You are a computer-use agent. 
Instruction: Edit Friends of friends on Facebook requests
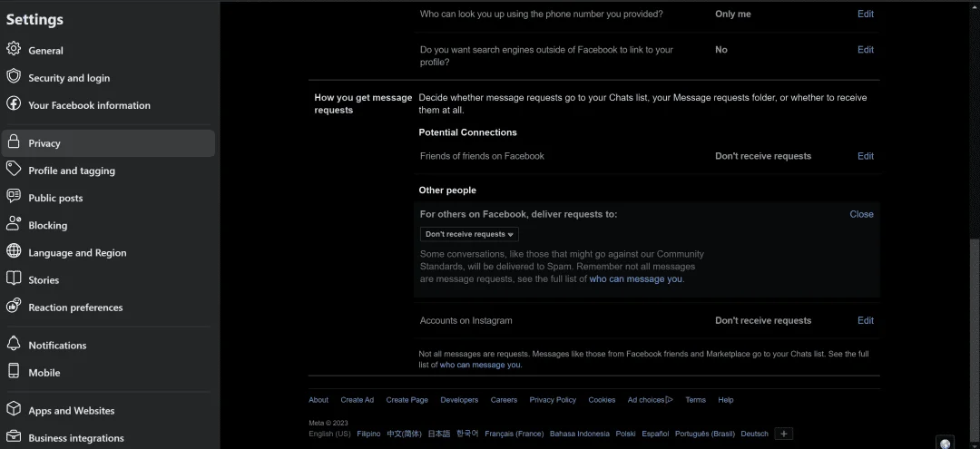coord(865,156)
